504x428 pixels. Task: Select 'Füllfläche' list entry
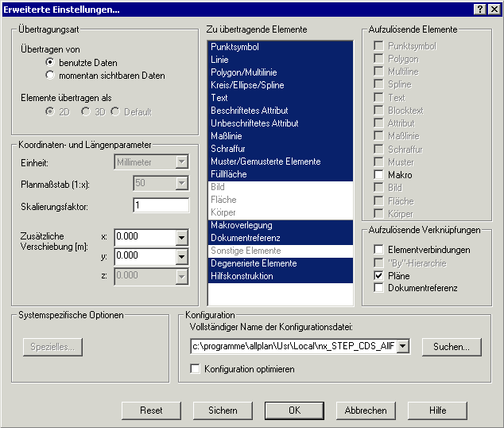tap(281, 174)
